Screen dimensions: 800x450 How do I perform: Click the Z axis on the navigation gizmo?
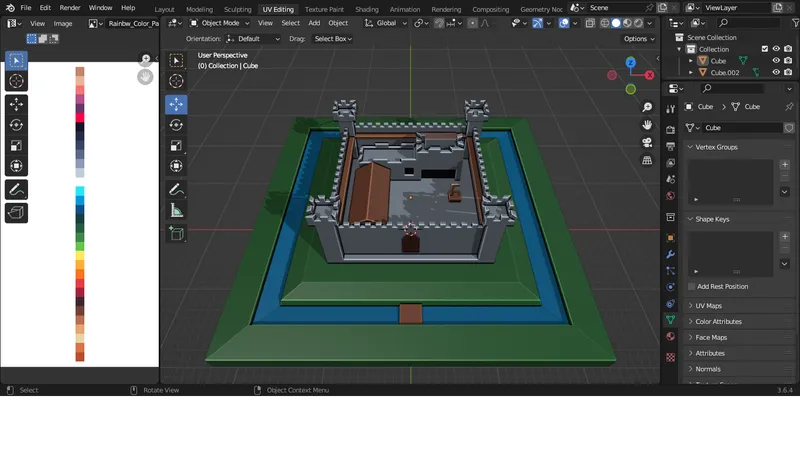tap(631, 63)
